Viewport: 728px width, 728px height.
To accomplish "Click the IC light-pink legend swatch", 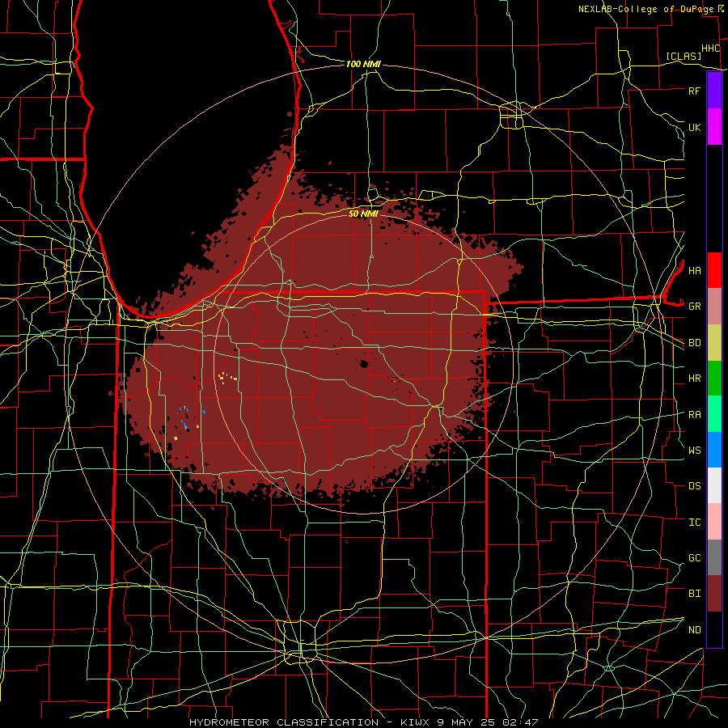I will click(x=714, y=522).
